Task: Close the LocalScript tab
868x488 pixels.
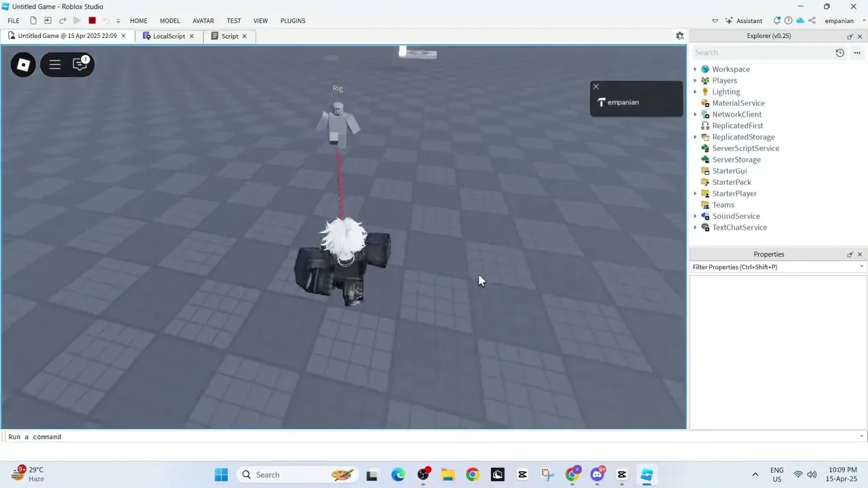Action: coord(192,36)
